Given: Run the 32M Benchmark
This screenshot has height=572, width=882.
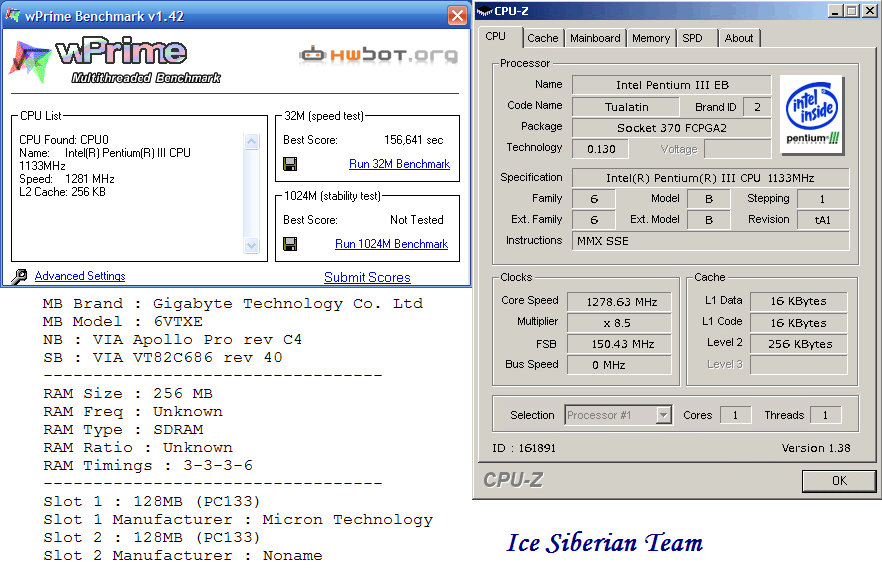Looking at the screenshot, I should [399, 164].
